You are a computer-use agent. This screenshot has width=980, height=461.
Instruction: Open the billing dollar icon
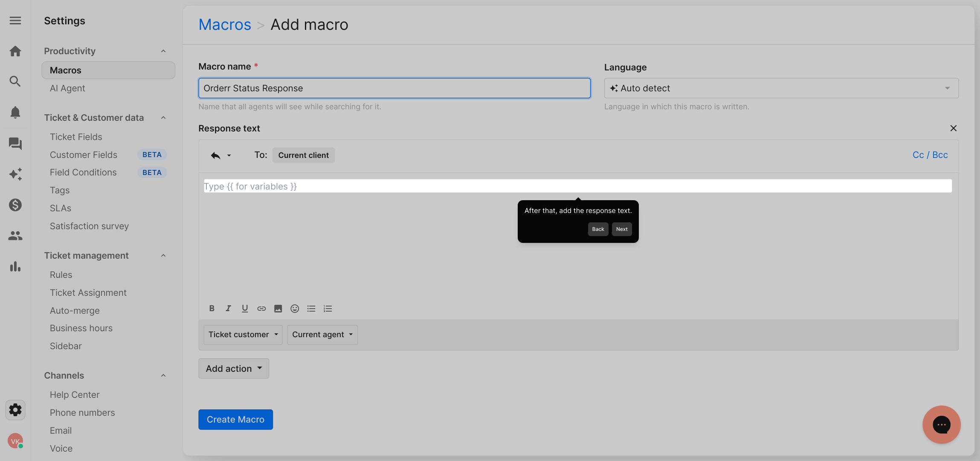tap(15, 205)
